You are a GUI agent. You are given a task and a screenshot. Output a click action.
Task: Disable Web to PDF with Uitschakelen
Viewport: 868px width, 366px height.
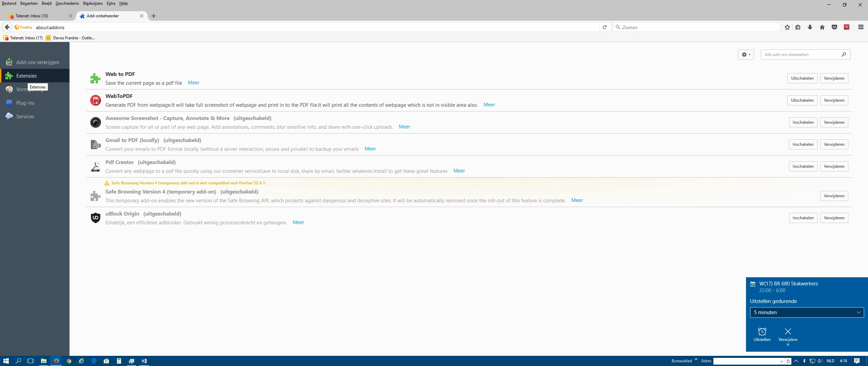click(x=802, y=78)
